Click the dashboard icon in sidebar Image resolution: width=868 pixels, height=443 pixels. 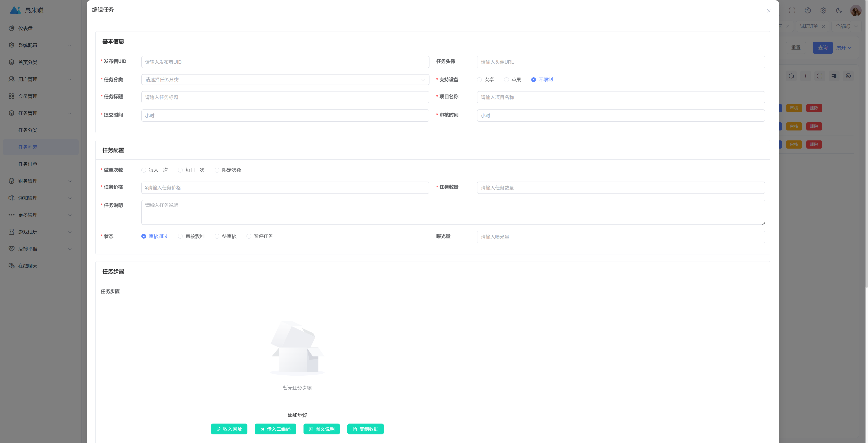tap(12, 28)
